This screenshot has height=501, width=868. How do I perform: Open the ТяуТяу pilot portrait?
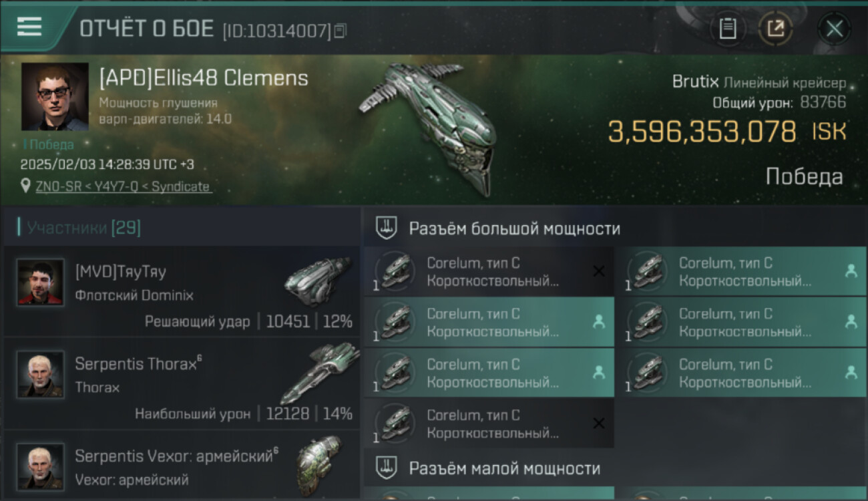pos(41,283)
